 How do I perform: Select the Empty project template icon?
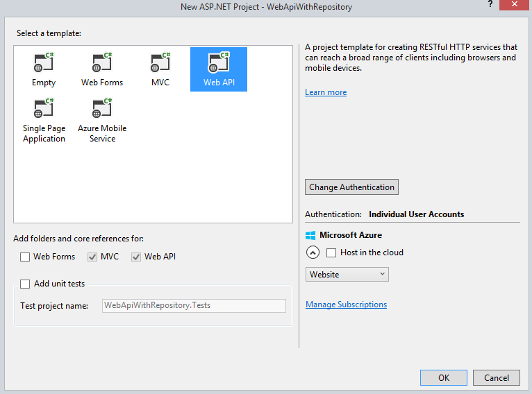pyautogui.click(x=44, y=63)
